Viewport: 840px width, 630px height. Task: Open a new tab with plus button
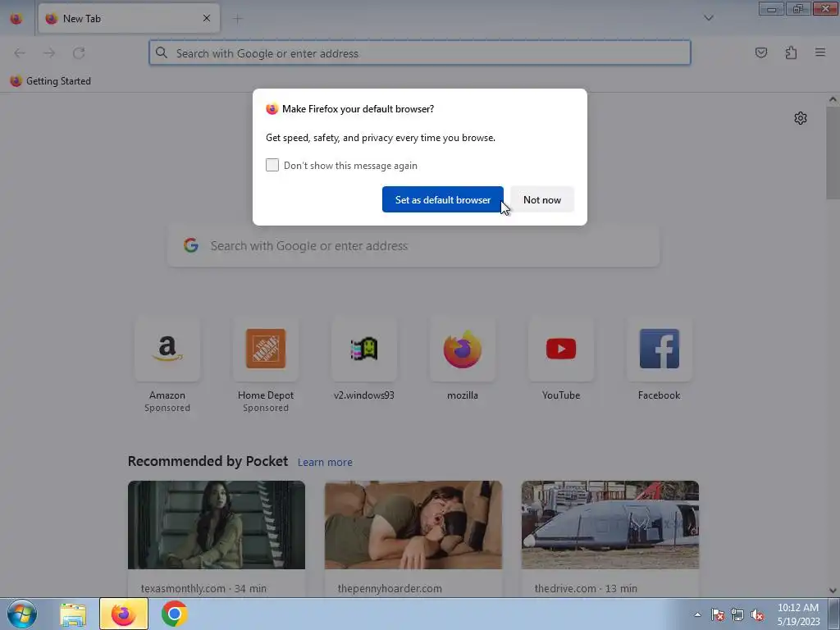[237, 19]
